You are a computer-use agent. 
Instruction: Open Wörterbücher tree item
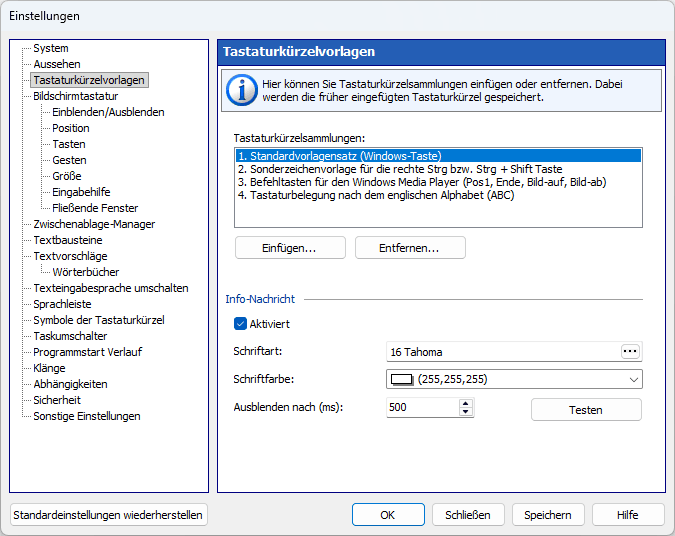(x=86, y=272)
